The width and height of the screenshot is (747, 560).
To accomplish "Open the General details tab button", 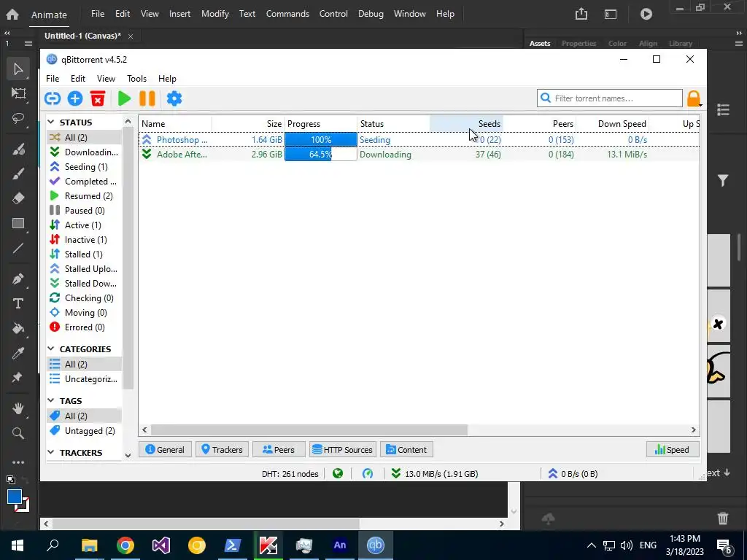I will click(165, 449).
